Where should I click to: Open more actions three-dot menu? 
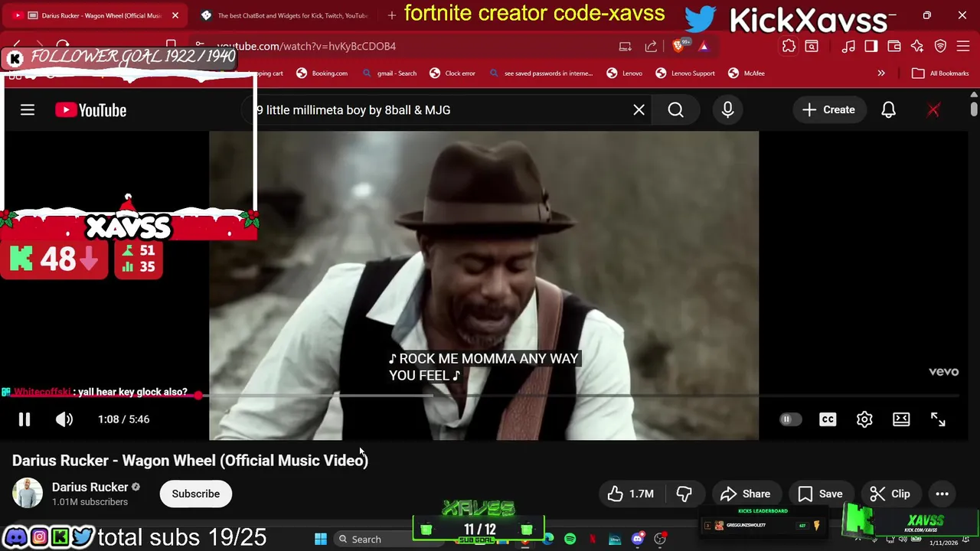(x=942, y=494)
